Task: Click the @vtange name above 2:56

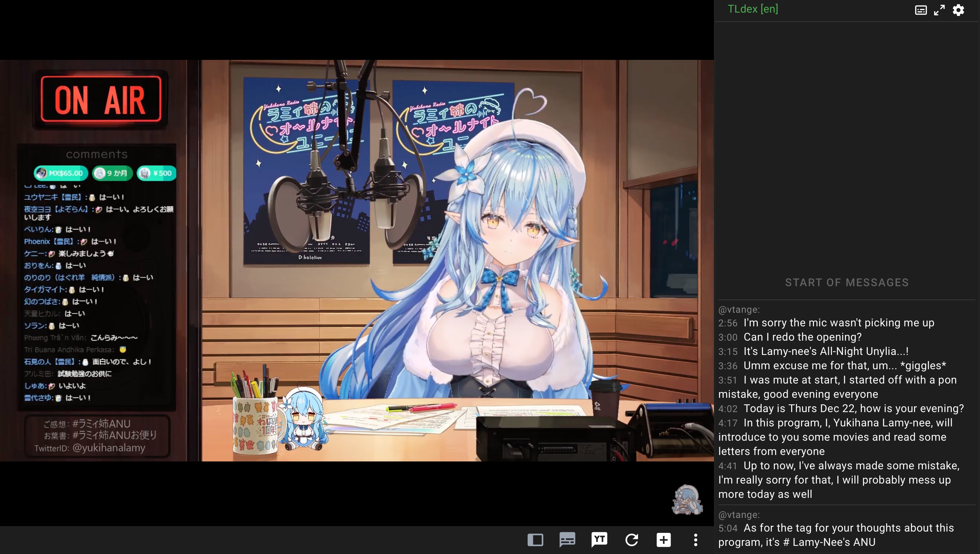Action: (x=739, y=310)
